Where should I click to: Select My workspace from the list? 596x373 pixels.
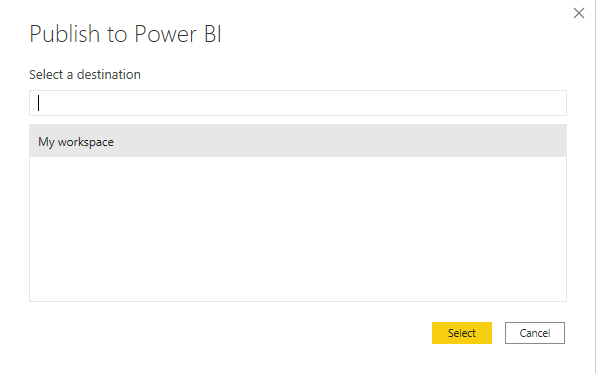click(298, 141)
